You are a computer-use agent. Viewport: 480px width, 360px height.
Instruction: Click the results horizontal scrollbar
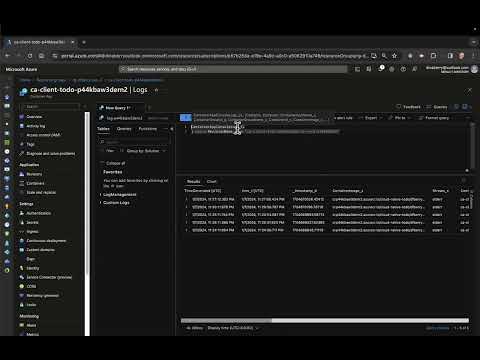point(325,321)
